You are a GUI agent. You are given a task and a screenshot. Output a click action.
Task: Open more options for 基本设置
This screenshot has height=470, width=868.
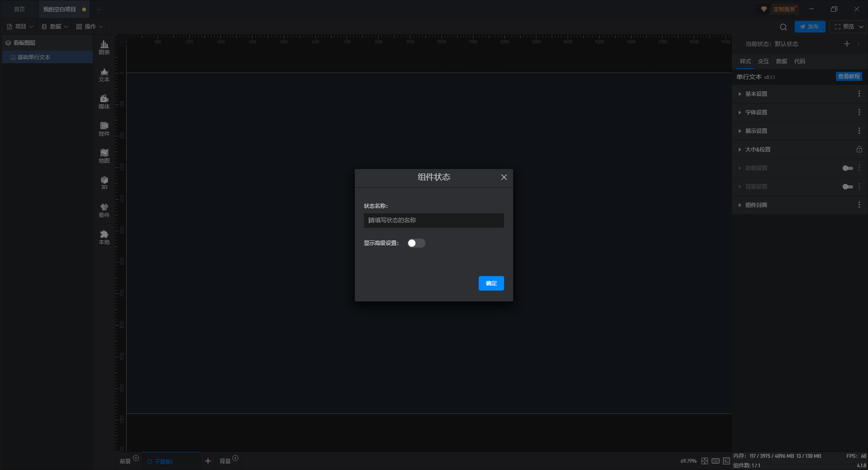tap(859, 94)
